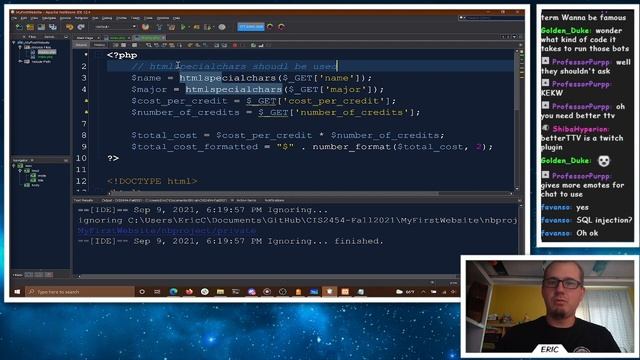Click inside the 'name' string on line 3
The width and height of the screenshot is (640, 360).
[x=336, y=78]
